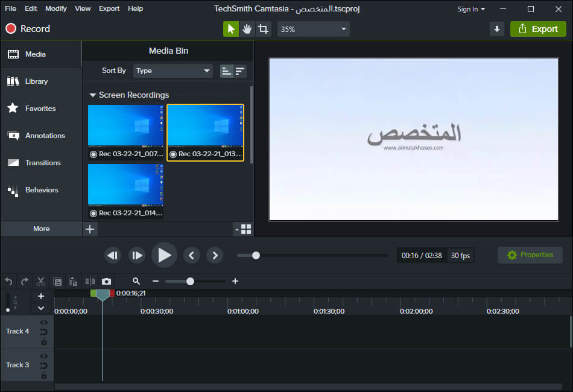Click the playback progress slider handle
This screenshot has height=392, width=573.
(256, 255)
